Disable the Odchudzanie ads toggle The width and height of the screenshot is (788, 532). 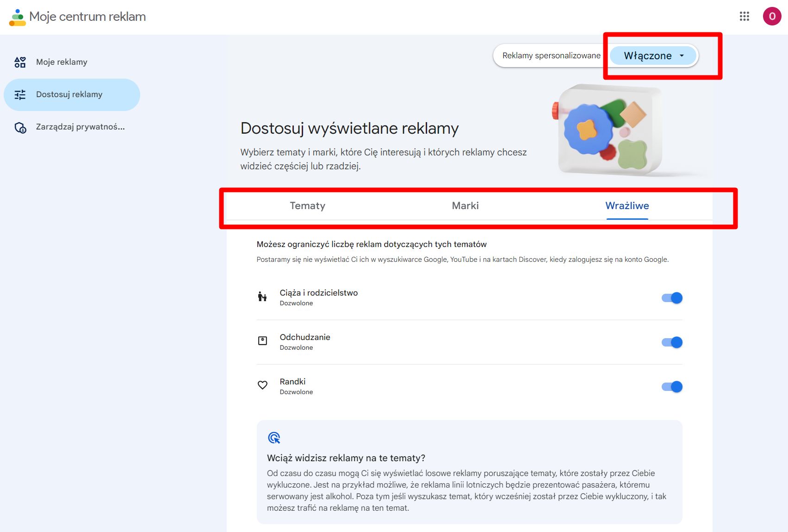point(672,342)
